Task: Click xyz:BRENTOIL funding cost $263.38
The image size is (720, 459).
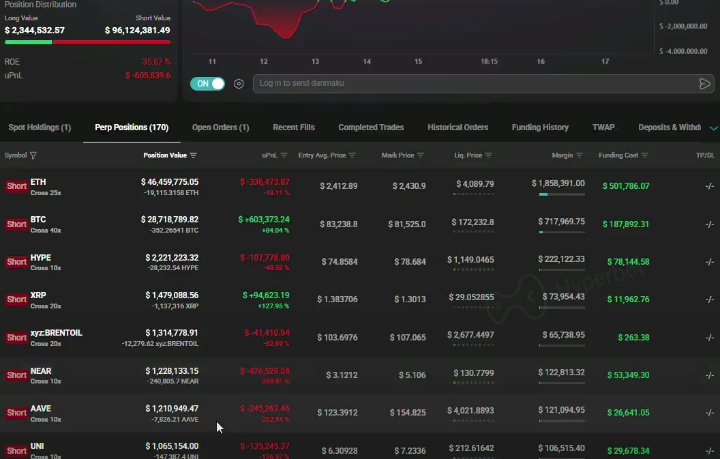Action: 634,337
